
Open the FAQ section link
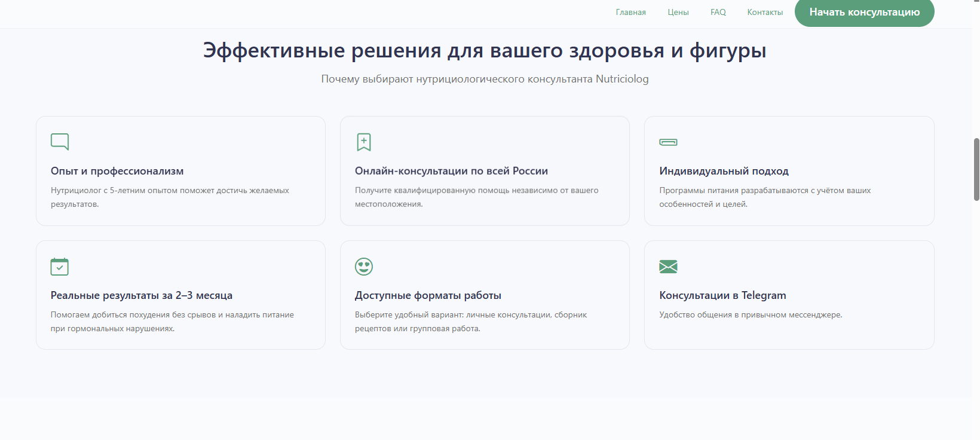tap(718, 13)
